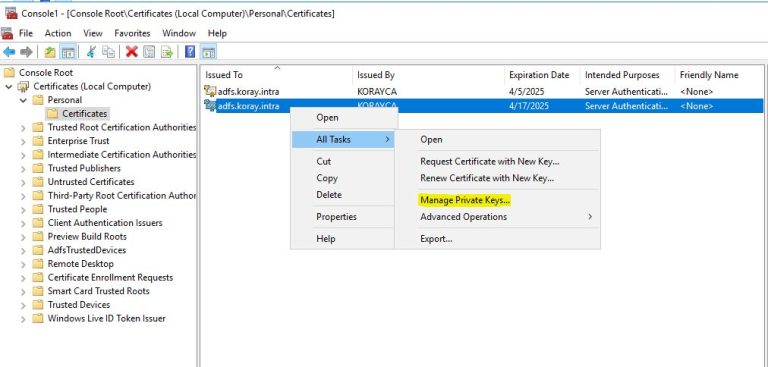Image resolution: width=768 pixels, height=367 pixels.
Task: Click the Properties toolbar icon
Action: [x=149, y=52]
